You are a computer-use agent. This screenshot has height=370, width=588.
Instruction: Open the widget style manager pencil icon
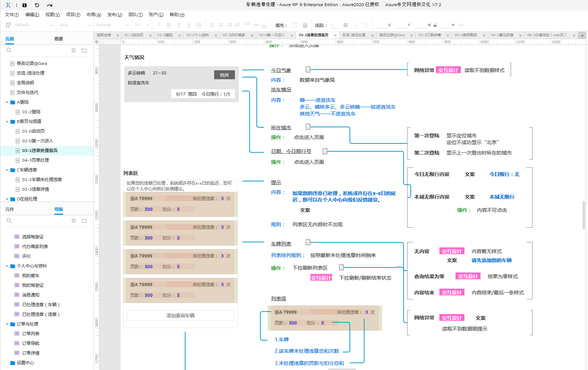[x=8, y=25]
